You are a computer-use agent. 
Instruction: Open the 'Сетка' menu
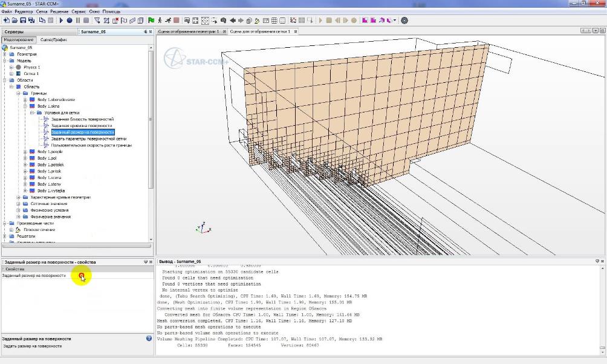(42, 11)
